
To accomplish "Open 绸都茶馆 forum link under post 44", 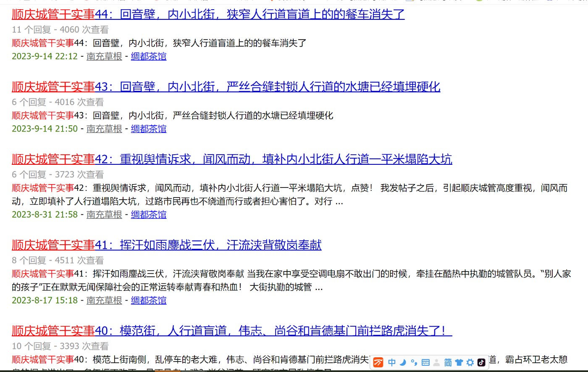I will (x=149, y=56).
